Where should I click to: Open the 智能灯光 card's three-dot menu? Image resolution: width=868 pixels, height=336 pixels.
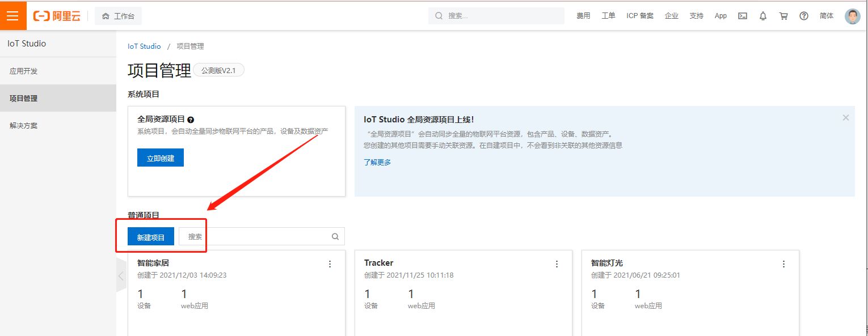(x=784, y=264)
